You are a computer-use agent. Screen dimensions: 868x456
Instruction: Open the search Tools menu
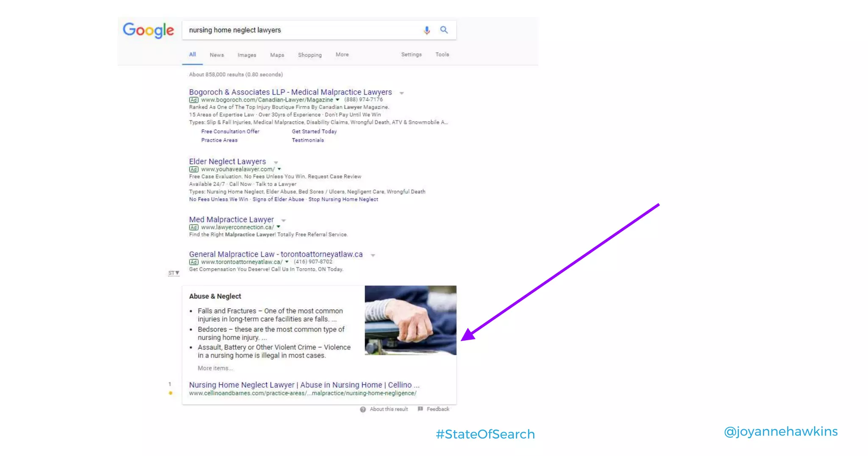click(442, 55)
